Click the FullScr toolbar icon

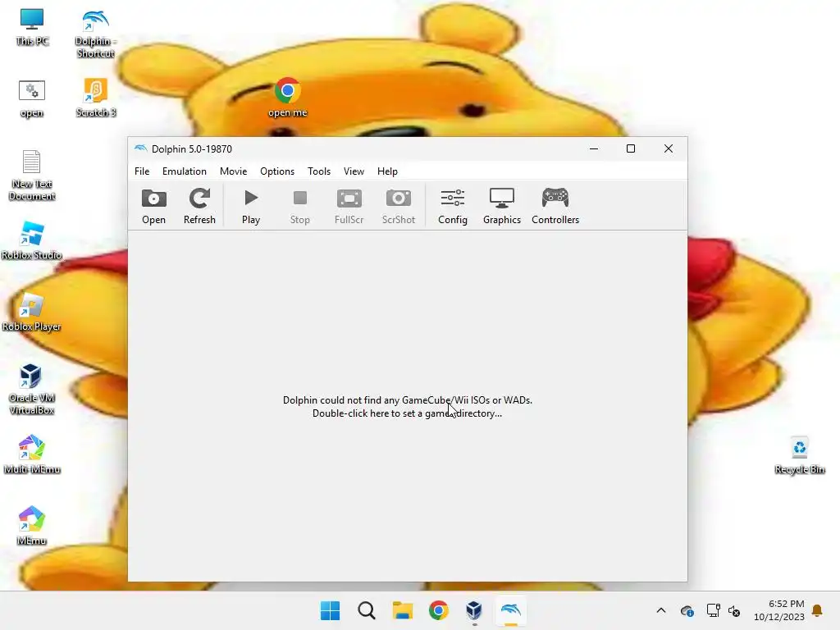(x=349, y=206)
